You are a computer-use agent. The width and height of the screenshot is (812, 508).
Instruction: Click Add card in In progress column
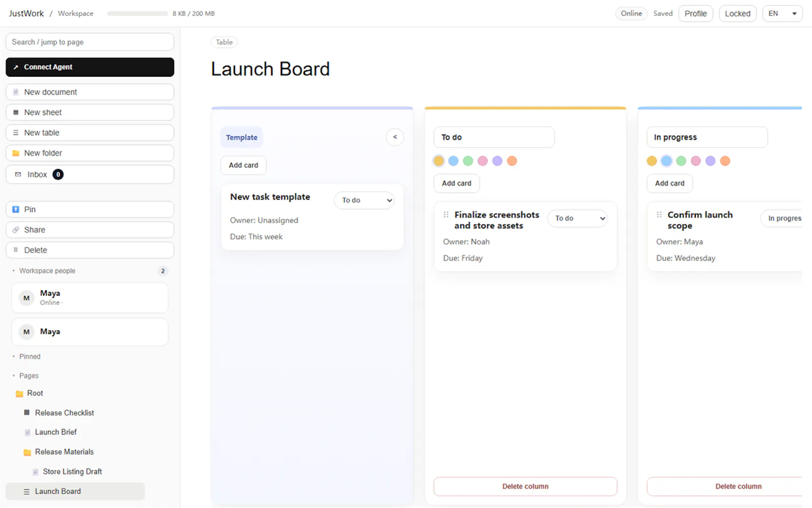670,183
